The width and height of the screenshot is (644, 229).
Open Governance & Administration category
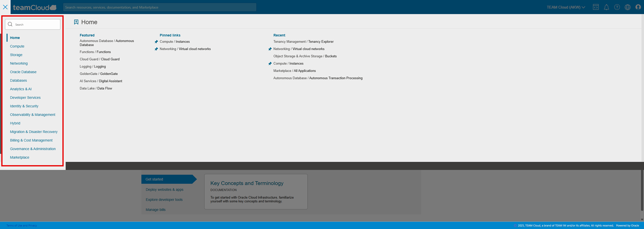tap(33, 149)
